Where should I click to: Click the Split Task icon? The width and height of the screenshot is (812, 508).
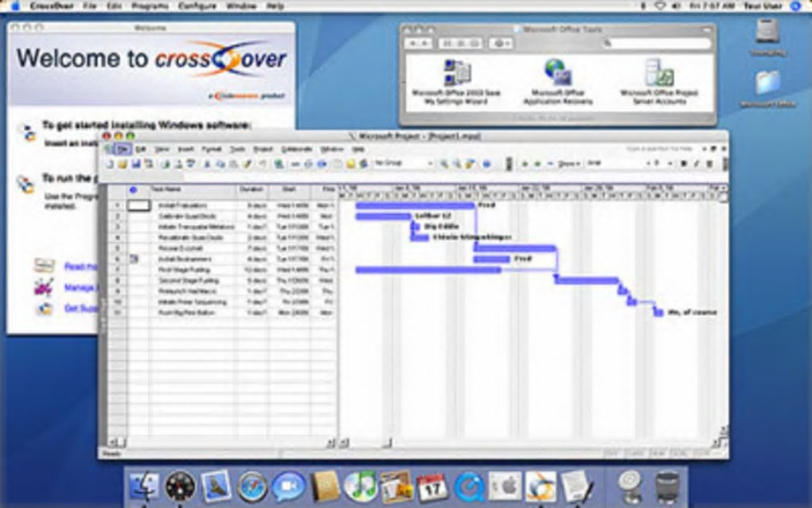(322, 164)
